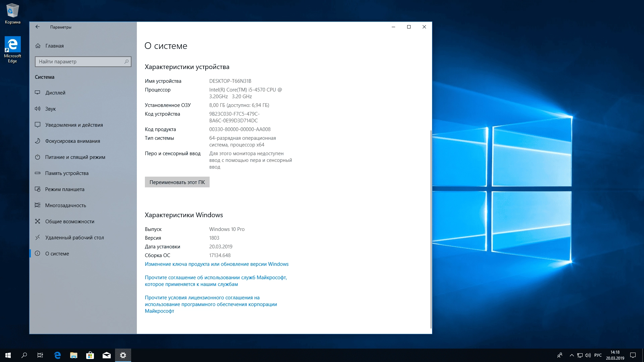Screen dimensions: 644x362
Task: Open Уведомления и действия page
Action: 83,125
